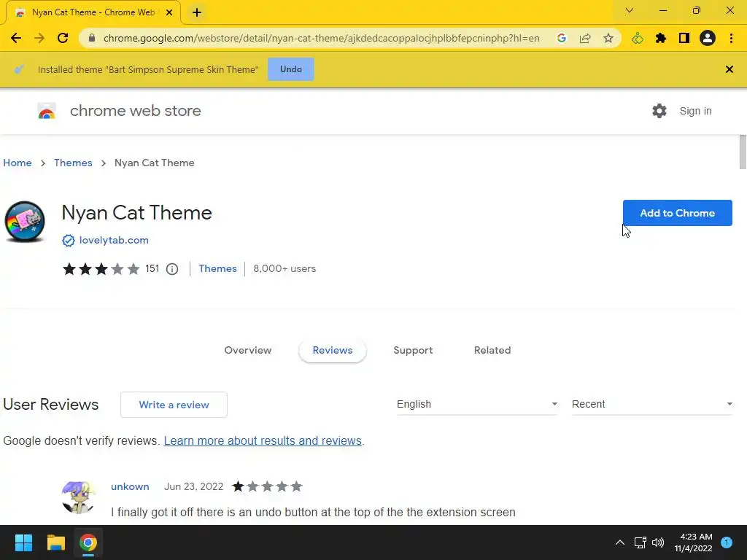Click the Chrome Web Store logo
747x560 pixels.
(47, 111)
